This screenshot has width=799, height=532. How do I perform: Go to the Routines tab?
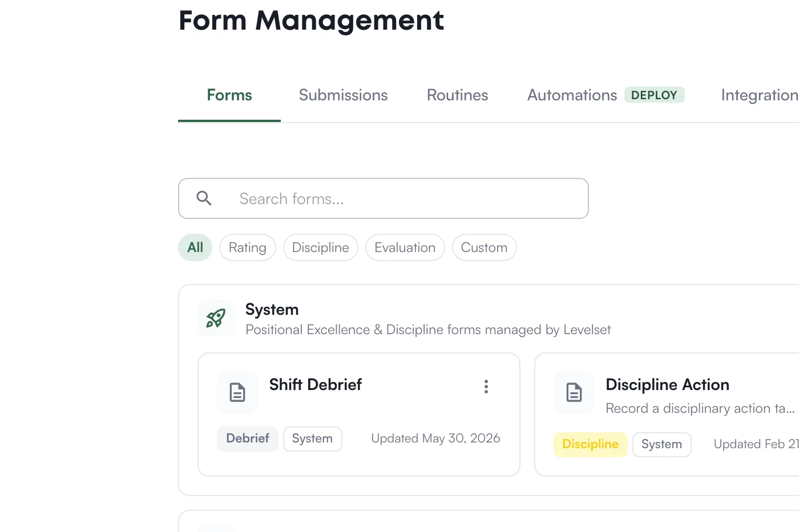pyautogui.click(x=458, y=95)
